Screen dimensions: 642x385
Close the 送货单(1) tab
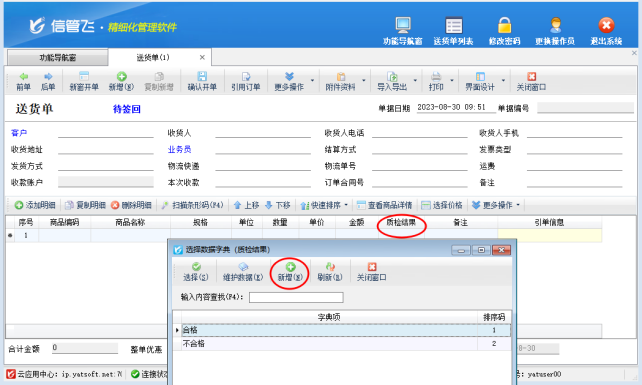[x=202, y=58]
